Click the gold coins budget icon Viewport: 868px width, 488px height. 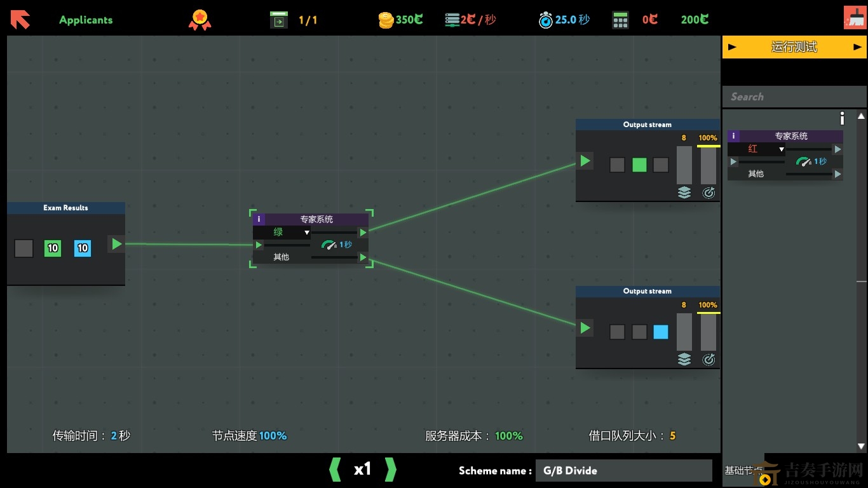[386, 20]
